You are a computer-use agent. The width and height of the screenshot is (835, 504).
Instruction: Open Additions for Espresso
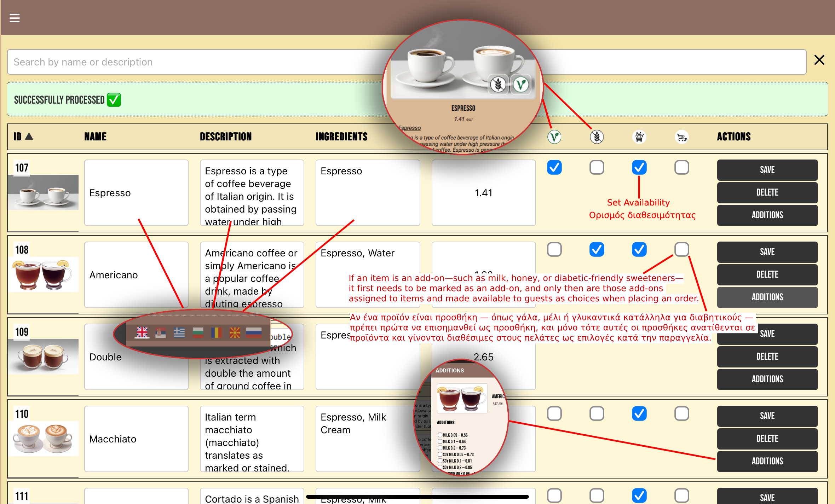pos(767,215)
